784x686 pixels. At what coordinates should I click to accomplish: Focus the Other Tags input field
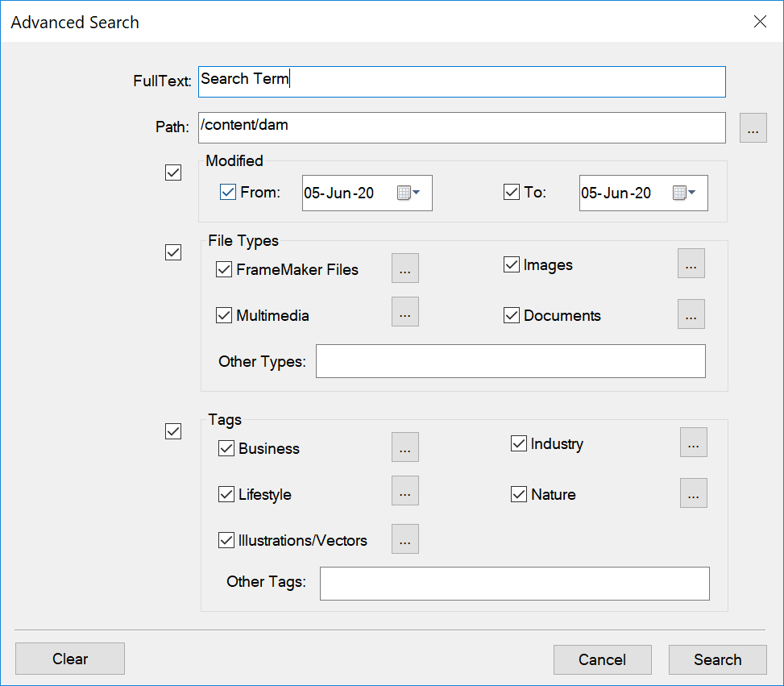(515, 584)
